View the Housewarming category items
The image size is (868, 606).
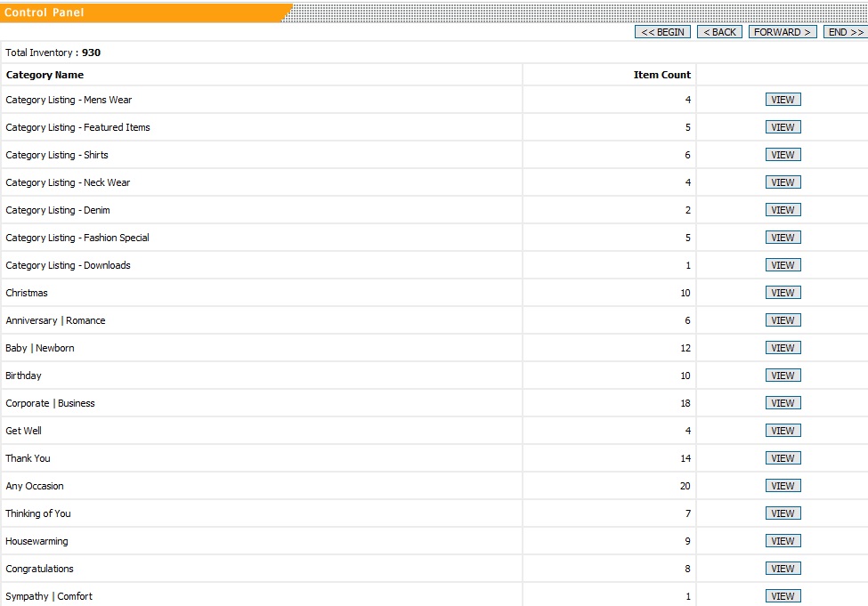click(x=783, y=541)
